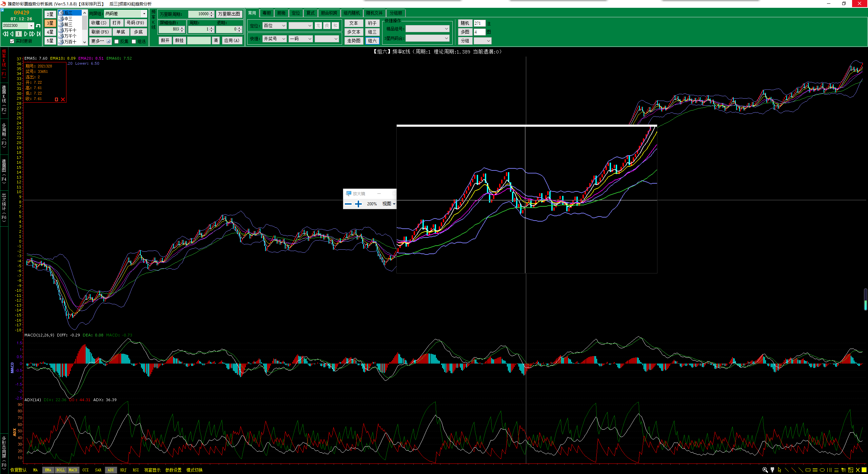Toggle the MACD indicator at the bottom

(73, 470)
